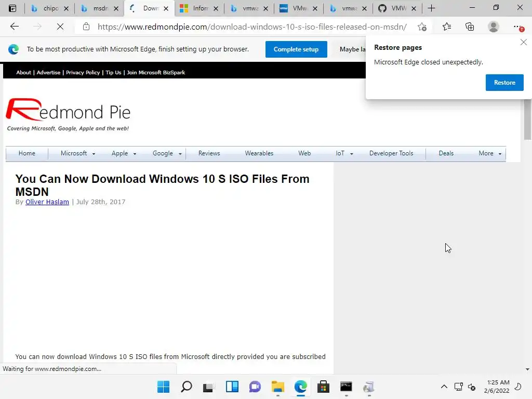Open taskbar Search
This screenshot has width=532, height=399.
click(187, 387)
